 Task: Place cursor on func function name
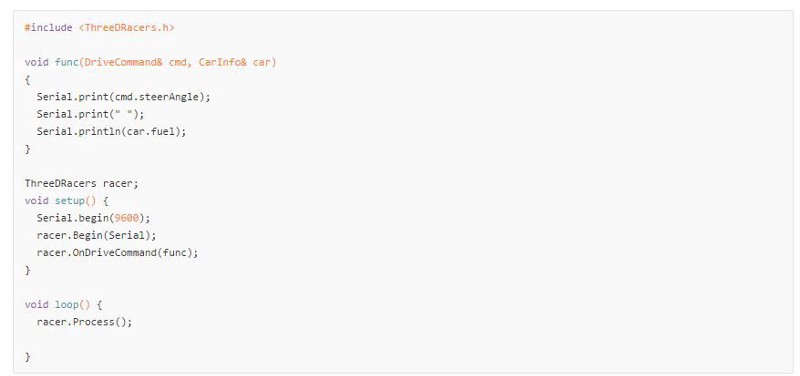click(x=67, y=62)
